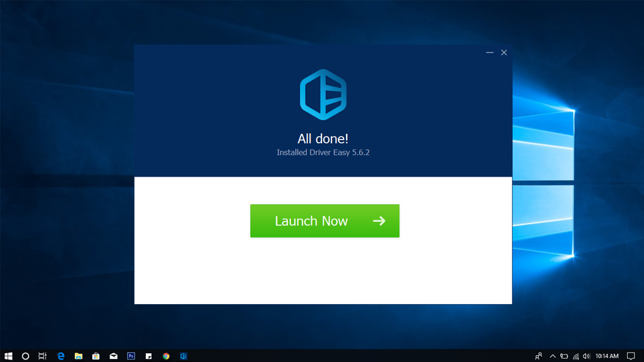Click the battery power tray icon
The image size is (644, 362).
(x=564, y=356)
